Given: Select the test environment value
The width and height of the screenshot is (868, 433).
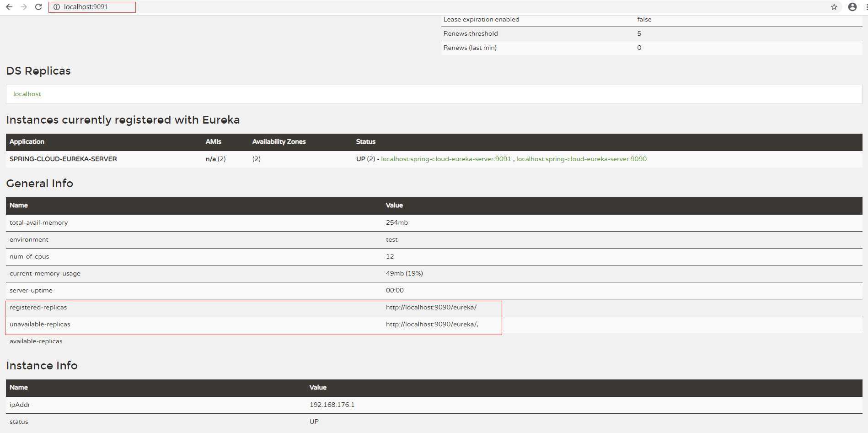Looking at the screenshot, I should (x=392, y=239).
